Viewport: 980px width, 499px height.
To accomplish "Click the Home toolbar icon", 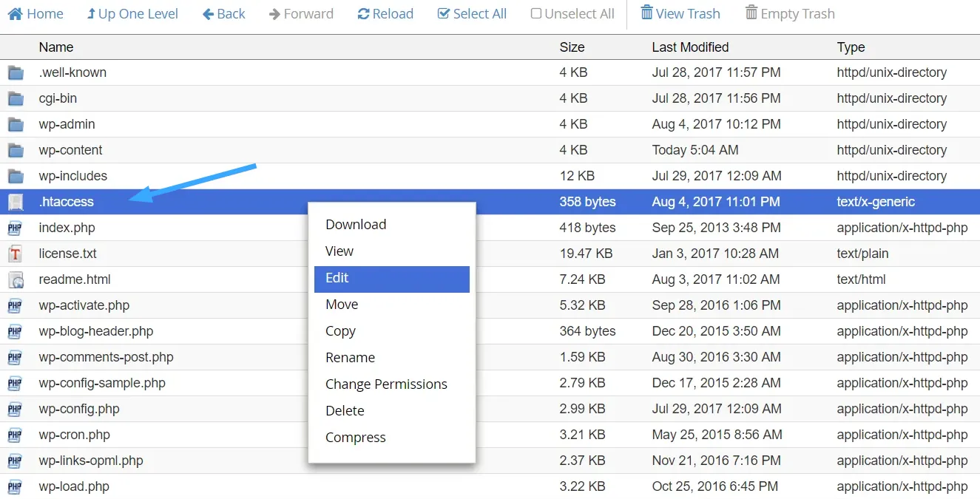I will pos(14,13).
